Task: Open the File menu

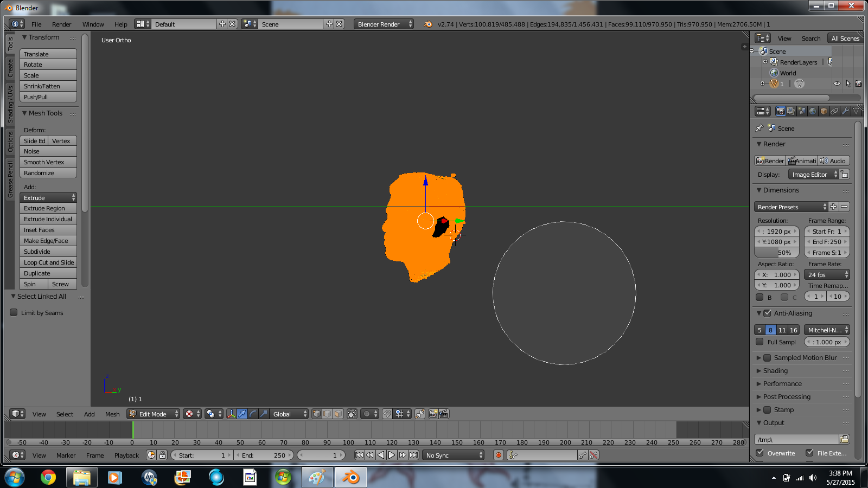Action: coord(36,24)
